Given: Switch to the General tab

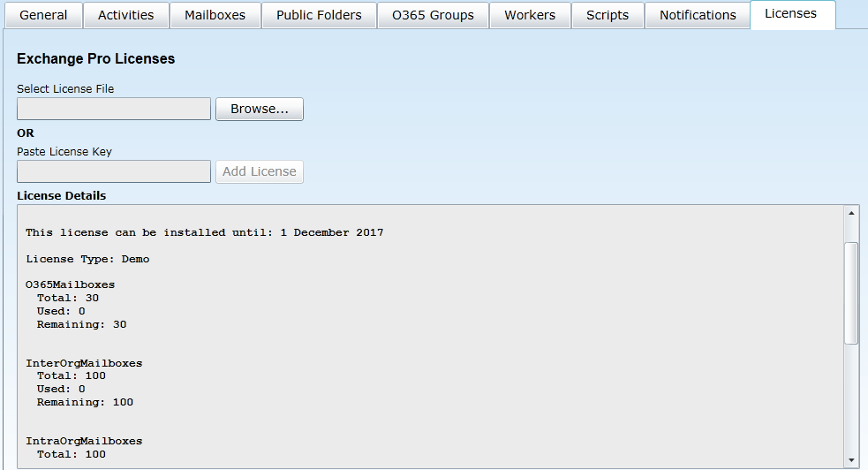Looking at the screenshot, I should [44, 15].
